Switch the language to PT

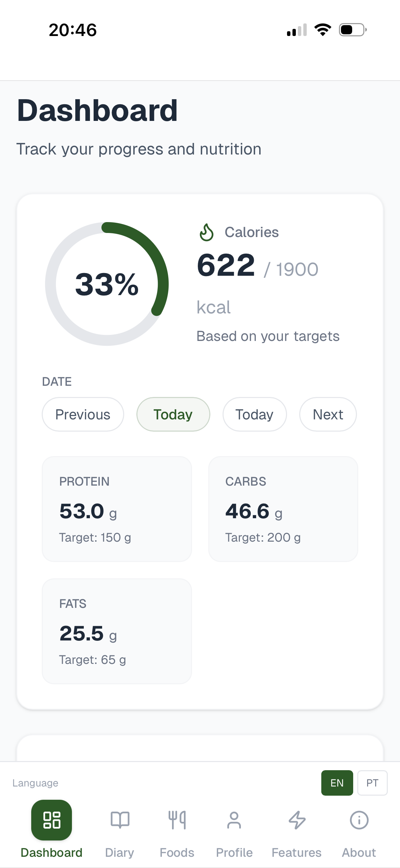(372, 783)
